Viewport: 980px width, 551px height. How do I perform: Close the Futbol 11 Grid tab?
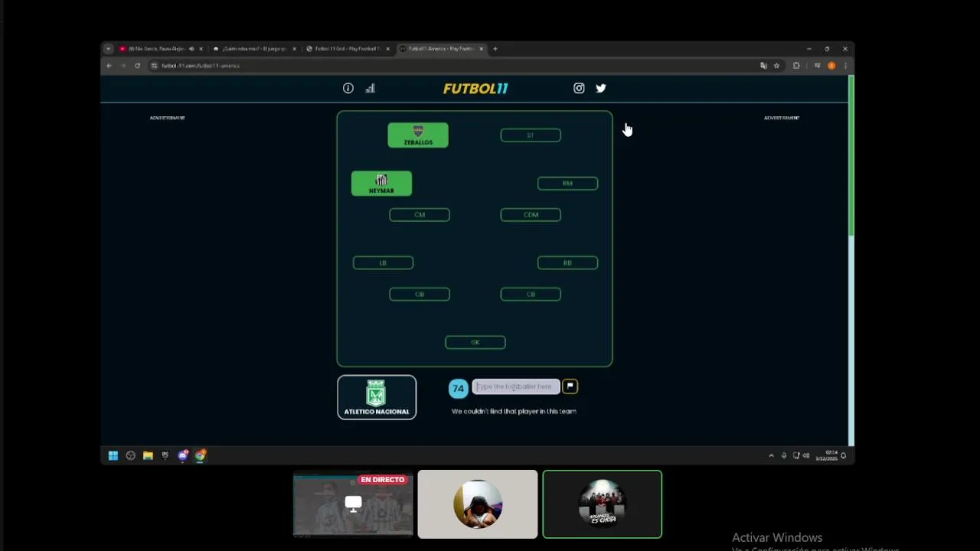[x=387, y=49]
